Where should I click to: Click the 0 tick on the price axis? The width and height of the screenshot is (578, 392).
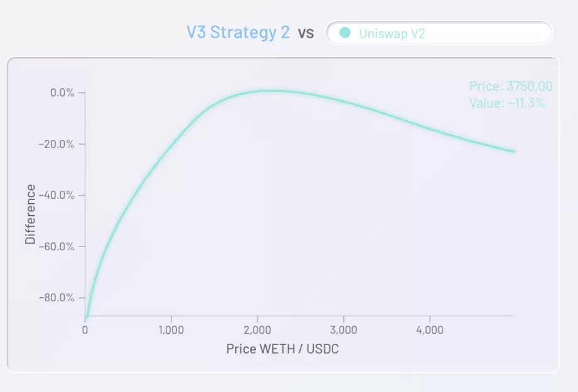click(x=85, y=329)
